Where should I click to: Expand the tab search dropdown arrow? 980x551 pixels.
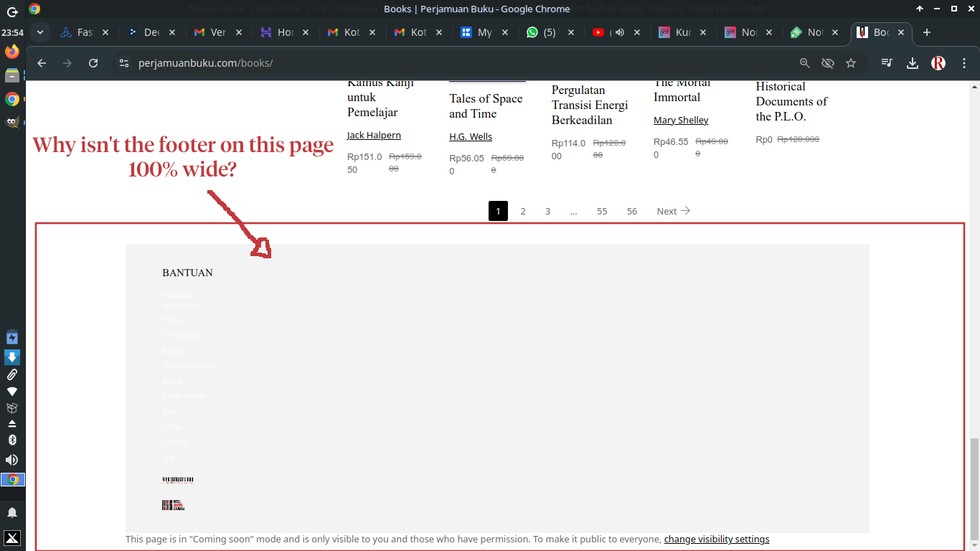coord(40,32)
